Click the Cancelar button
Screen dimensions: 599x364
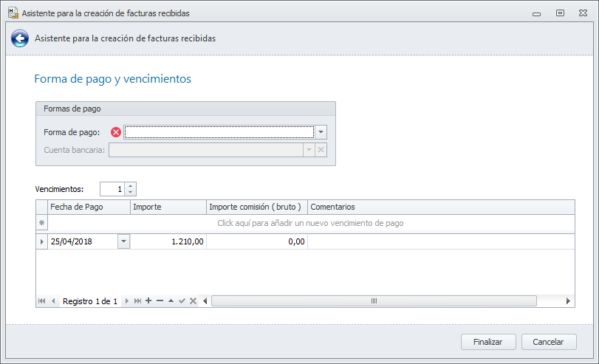coord(549,342)
